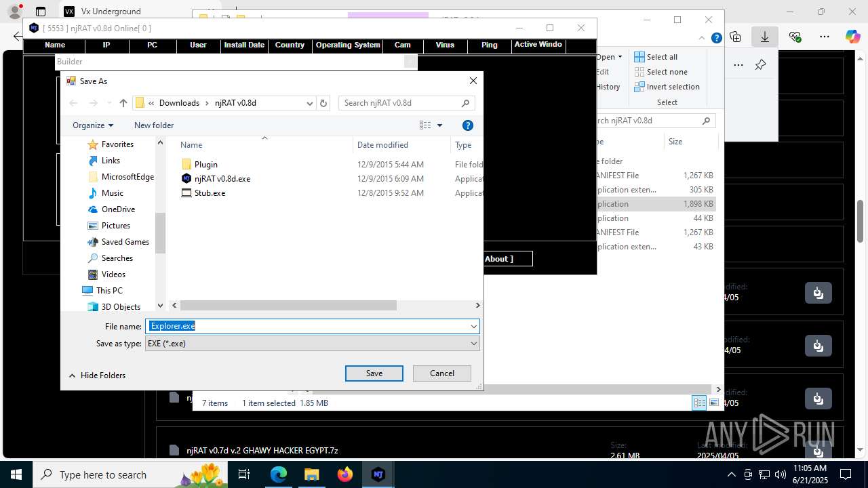Click the Operating System column header in njRAT
The height and width of the screenshot is (488, 868).
click(348, 45)
